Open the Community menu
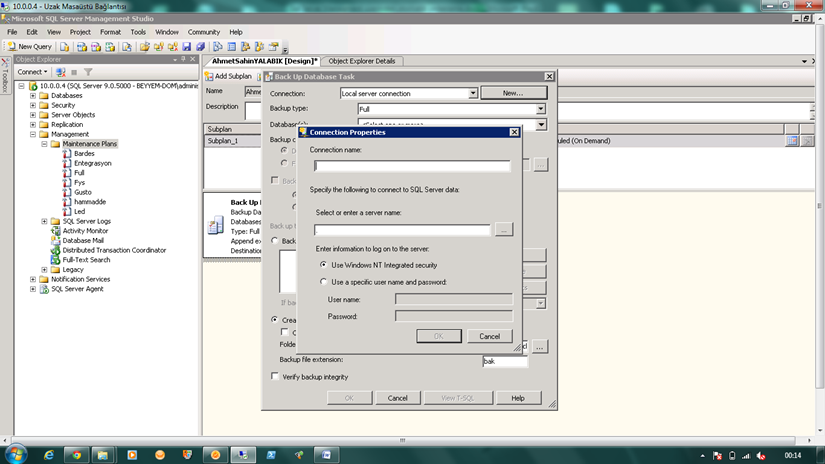825x464 pixels. (x=204, y=32)
